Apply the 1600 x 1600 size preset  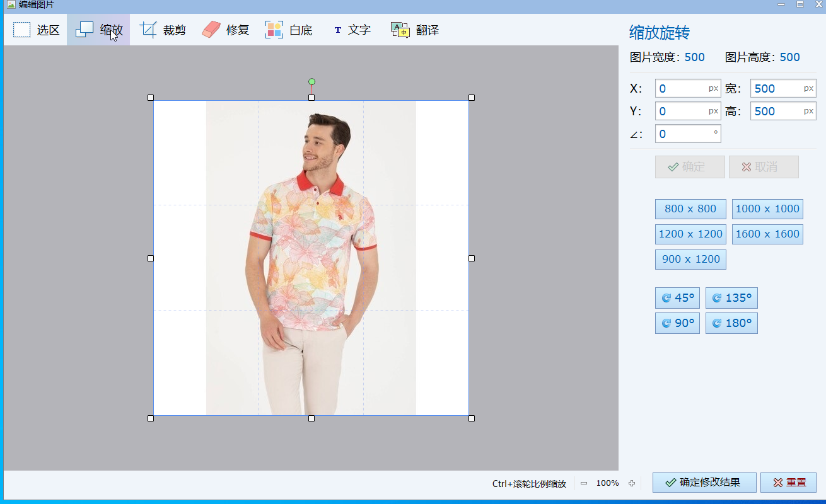click(767, 234)
